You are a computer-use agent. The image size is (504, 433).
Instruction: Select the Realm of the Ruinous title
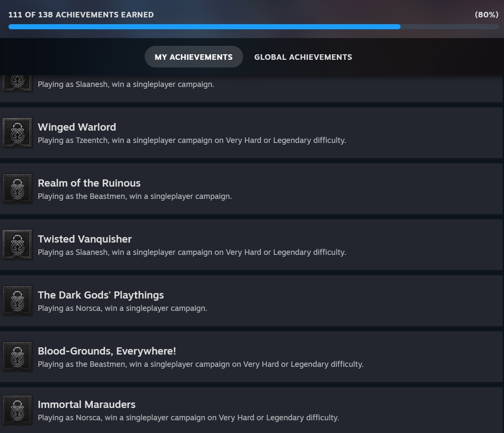coord(89,183)
